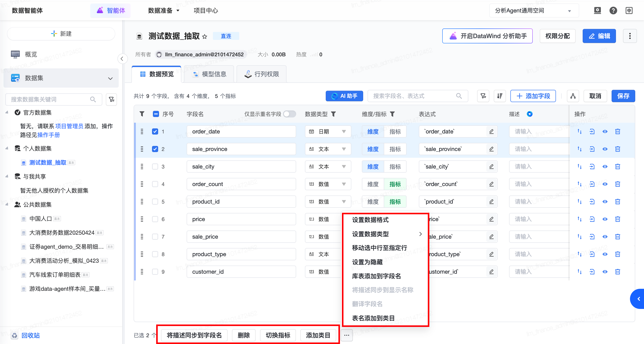This screenshot has height=344, width=644.
Task: Click the sort fields icon in toolbar
Action: coord(499,96)
